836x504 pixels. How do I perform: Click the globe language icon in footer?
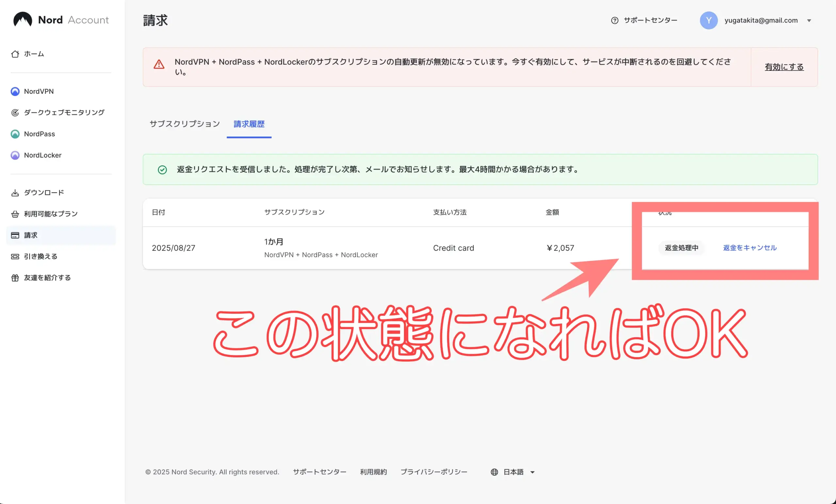pos(494,472)
